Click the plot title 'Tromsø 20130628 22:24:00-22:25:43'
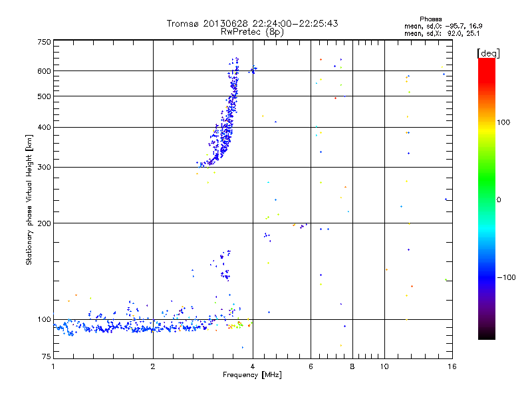Image resolution: width=532 pixels, height=399 pixels. pyautogui.click(x=252, y=23)
